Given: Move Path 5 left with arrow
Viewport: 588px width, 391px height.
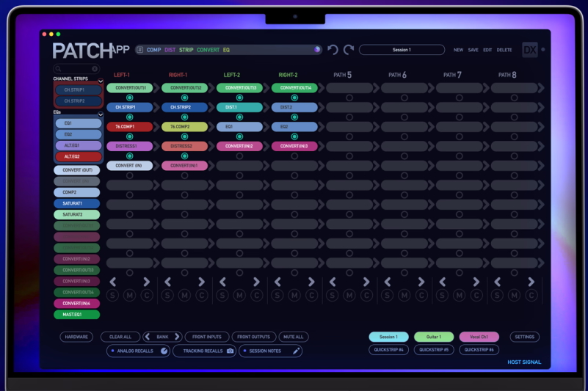Looking at the screenshot, I should click(x=333, y=282).
